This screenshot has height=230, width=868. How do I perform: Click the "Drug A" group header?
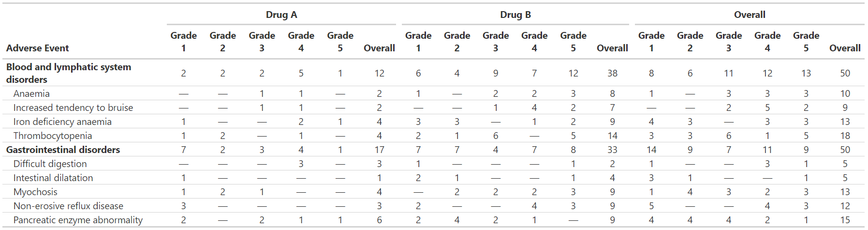point(281,15)
